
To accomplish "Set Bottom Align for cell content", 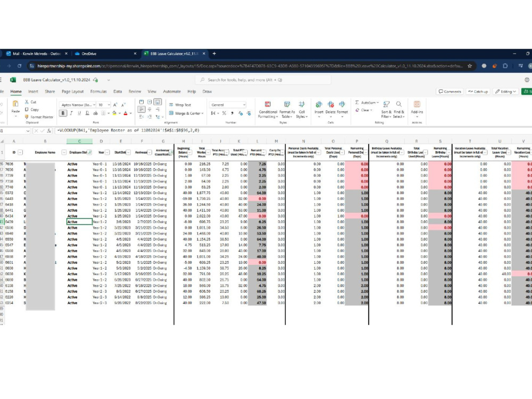I will (x=158, y=102).
